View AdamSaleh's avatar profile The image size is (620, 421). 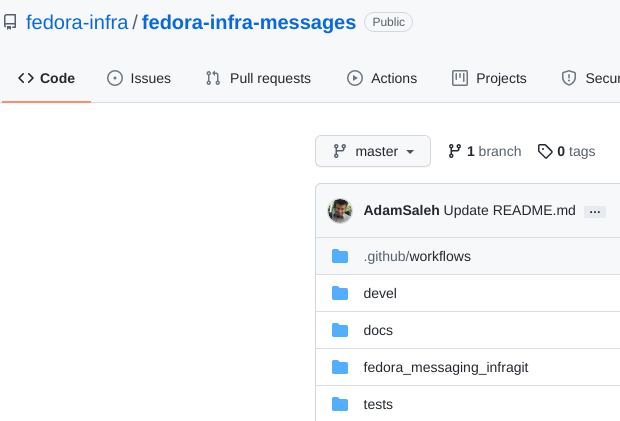point(340,211)
